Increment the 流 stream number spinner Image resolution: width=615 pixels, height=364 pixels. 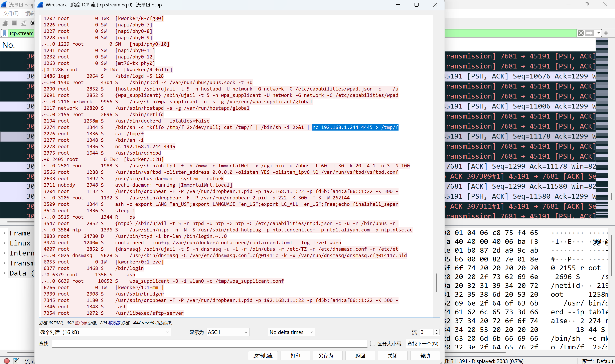[436, 330]
